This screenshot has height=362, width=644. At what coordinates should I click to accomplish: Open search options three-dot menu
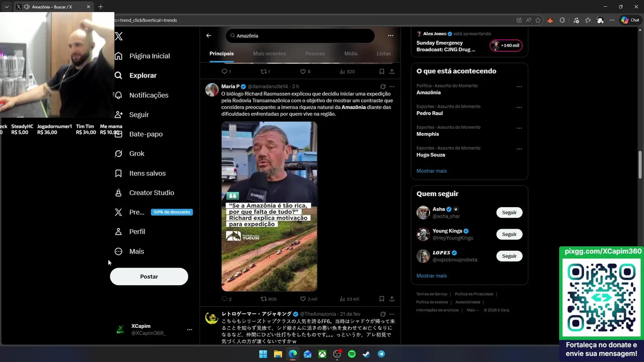390,36
